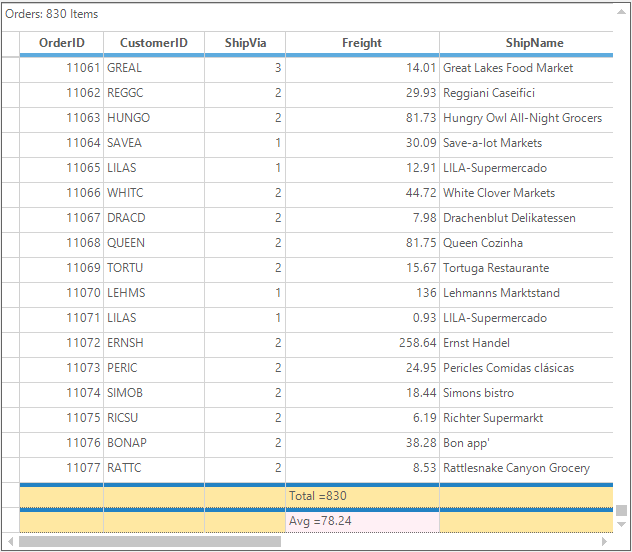Screen dimensions: 632x552
Task: Select ShipName cell Simons bistro
Action: point(526,395)
